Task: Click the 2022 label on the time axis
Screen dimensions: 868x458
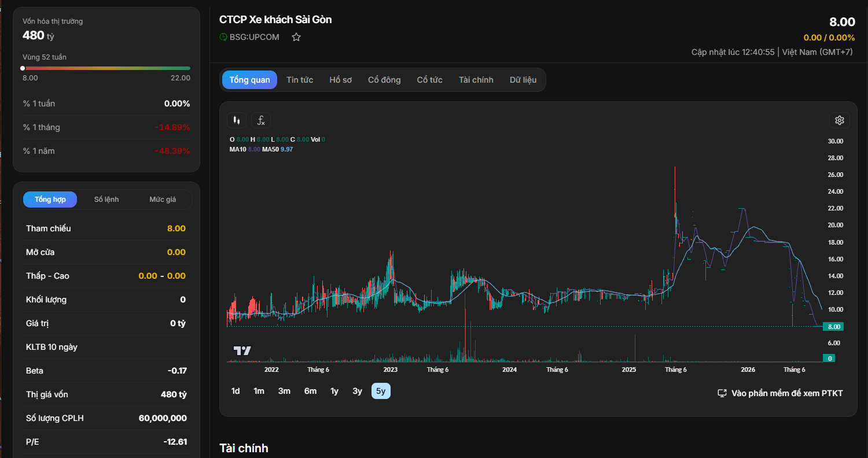Action: [x=271, y=370]
